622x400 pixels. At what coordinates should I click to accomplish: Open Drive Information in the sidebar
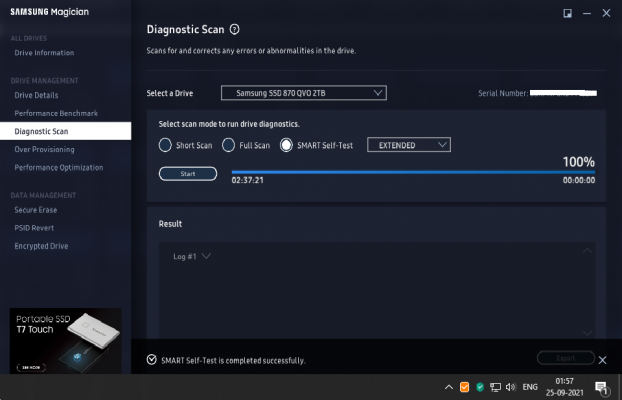[44, 53]
